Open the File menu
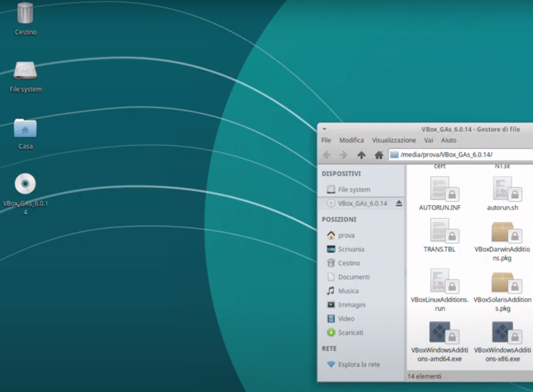The width and height of the screenshot is (533, 392). [x=326, y=140]
